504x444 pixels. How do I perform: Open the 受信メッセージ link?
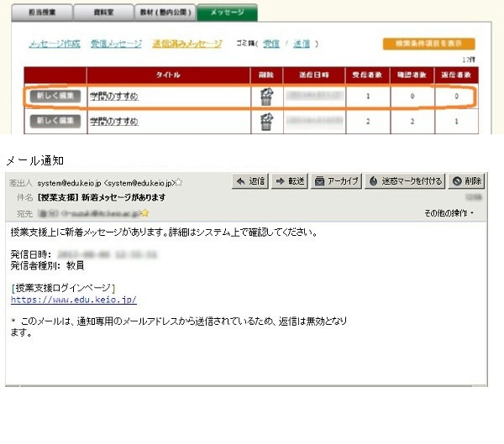[117, 44]
